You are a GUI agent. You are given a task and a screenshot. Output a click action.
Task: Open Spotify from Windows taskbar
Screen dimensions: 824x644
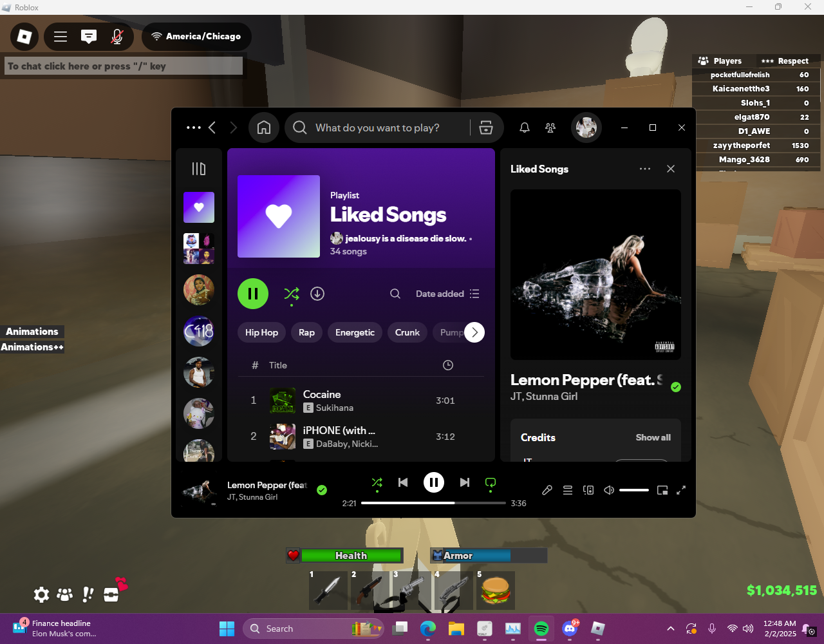pyautogui.click(x=541, y=629)
